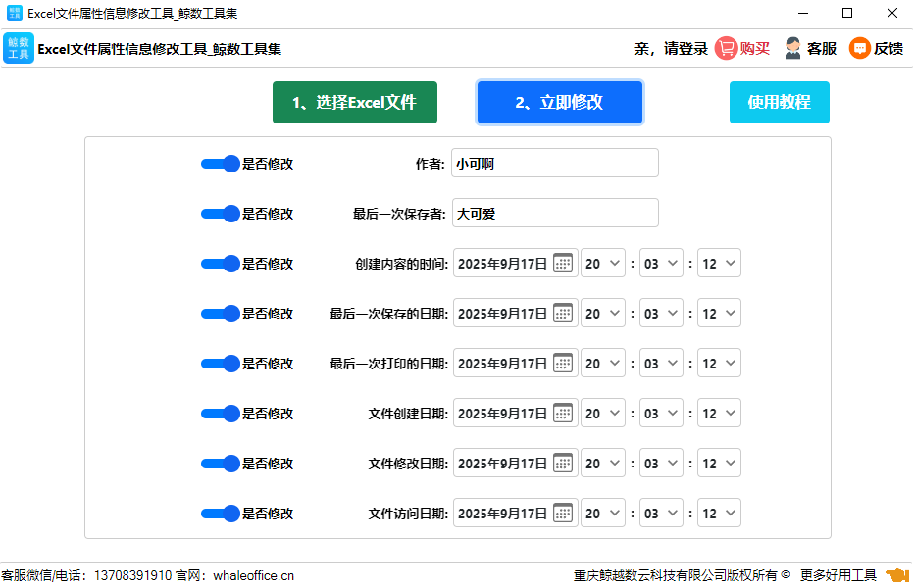Toggle 是否修改 switch for 最后一次保存者
913x588 pixels.
point(220,214)
